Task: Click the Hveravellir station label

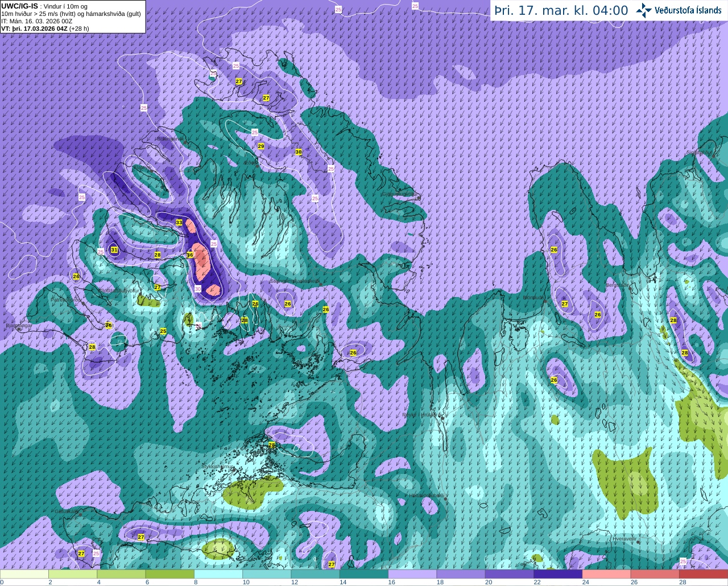Action: tap(624, 538)
